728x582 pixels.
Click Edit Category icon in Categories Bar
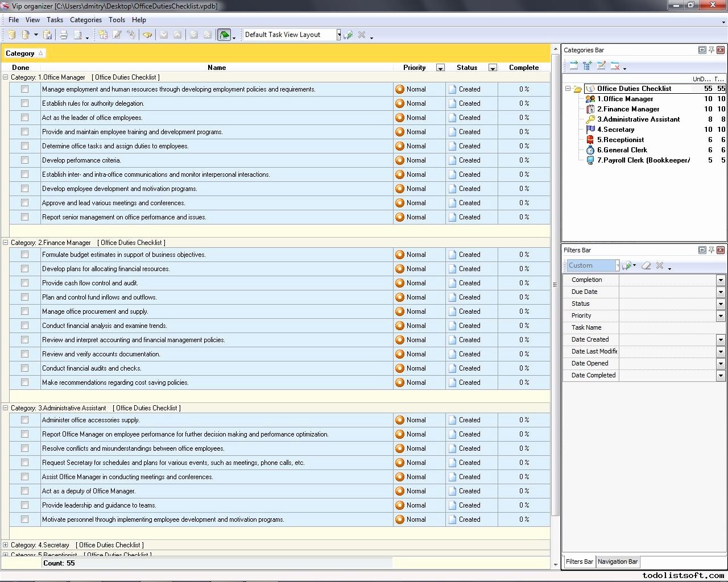(601, 65)
